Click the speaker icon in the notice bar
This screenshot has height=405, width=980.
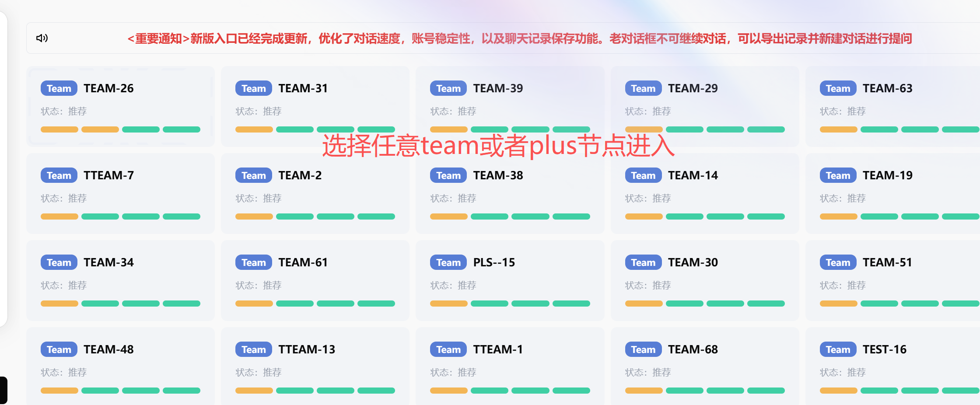click(42, 38)
